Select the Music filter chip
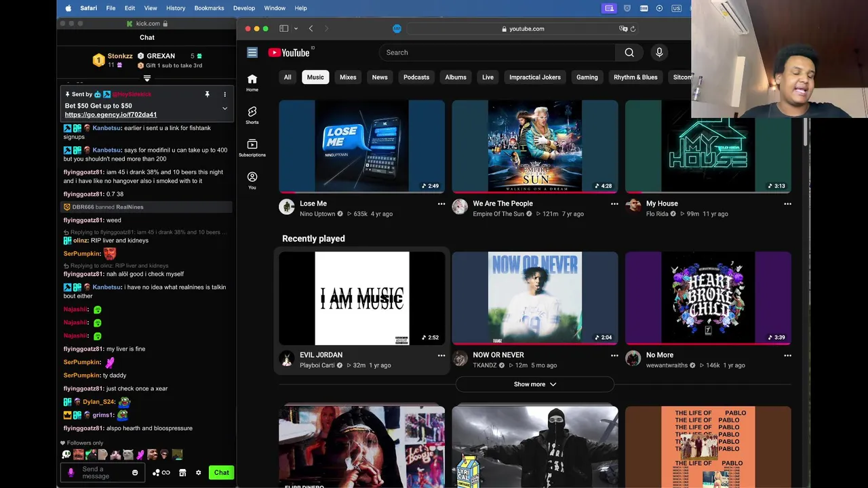The height and width of the screenshot is (488, 868). click(315, 77)
